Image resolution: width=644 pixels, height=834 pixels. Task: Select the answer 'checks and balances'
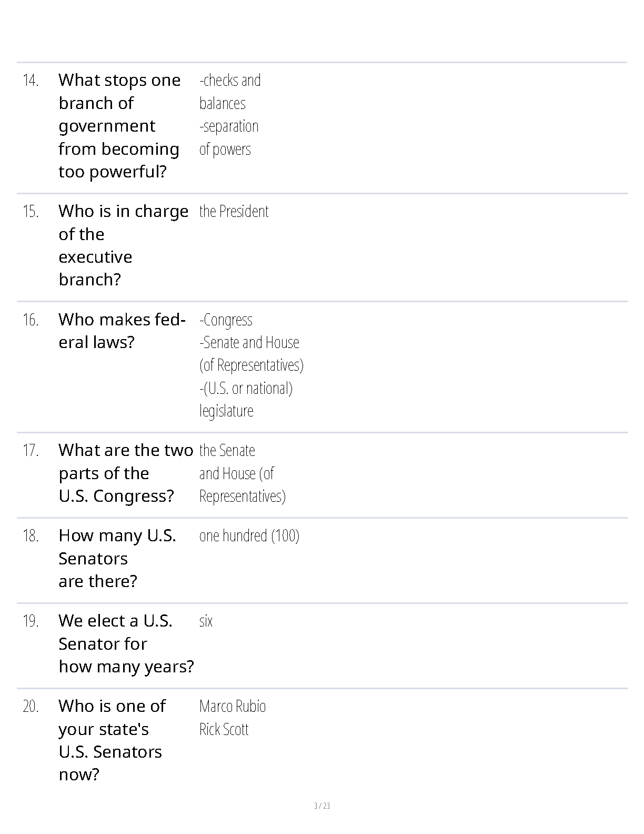pyautogui.click(x=230, y=92)
